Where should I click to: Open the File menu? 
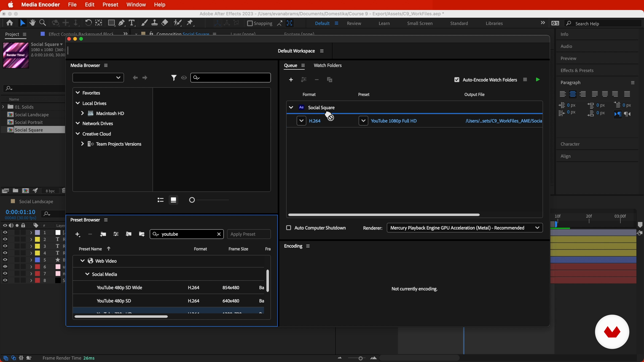tap(72, 5)
